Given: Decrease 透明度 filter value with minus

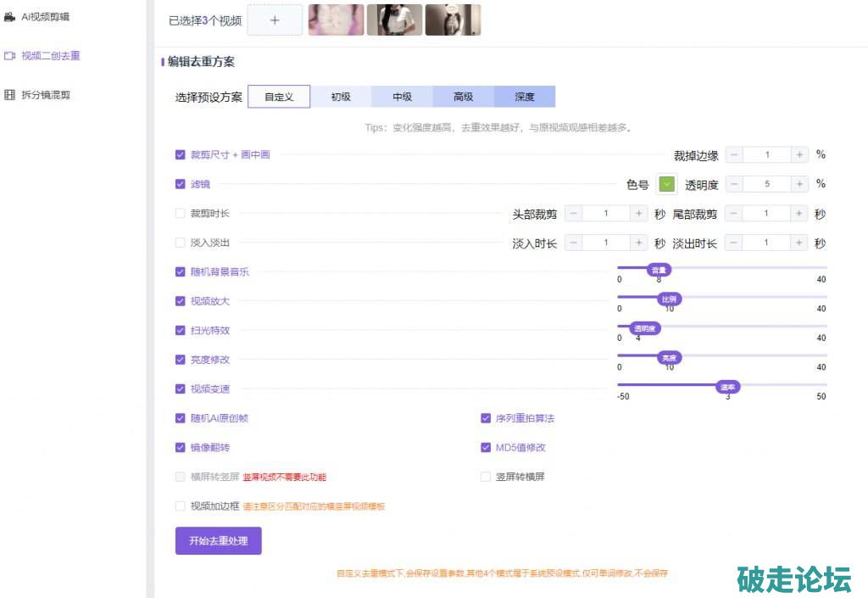Looking at the screenshot, I should [734, 184].
